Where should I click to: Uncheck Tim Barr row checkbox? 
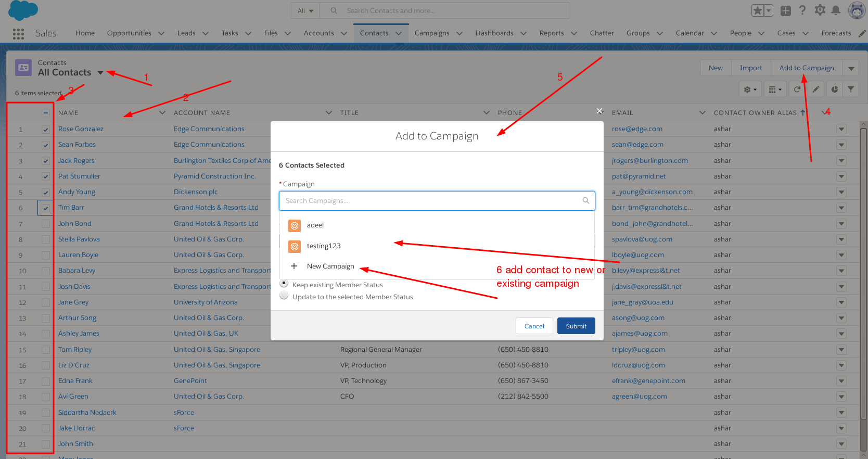tap(46, 208)
